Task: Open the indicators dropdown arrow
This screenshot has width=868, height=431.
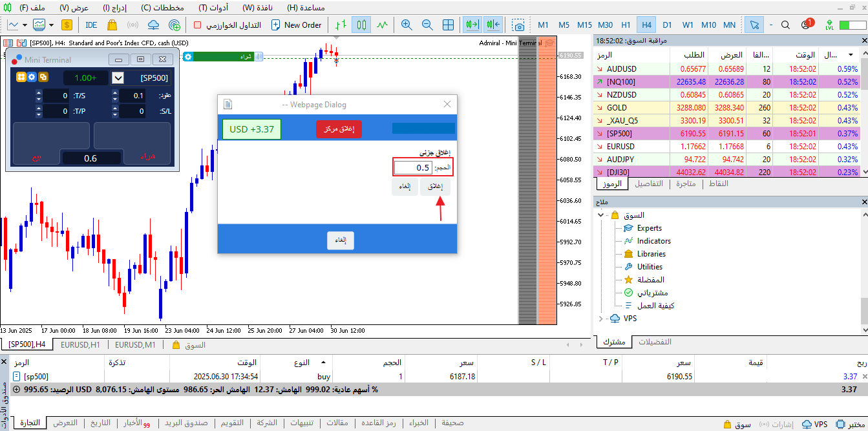Action: (x=50, y=25)
